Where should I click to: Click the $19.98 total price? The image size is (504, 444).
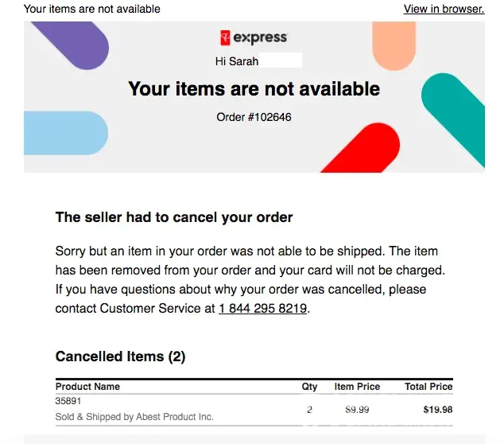point(438,410)
